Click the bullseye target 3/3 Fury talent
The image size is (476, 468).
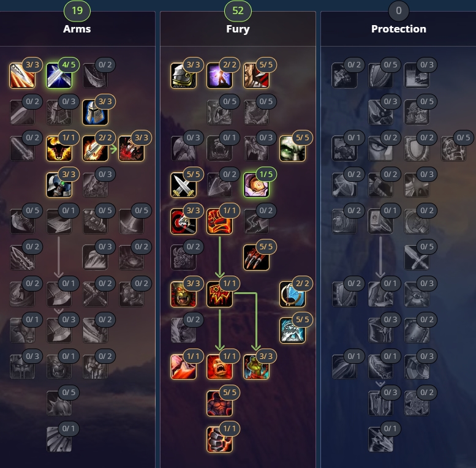(x=183, y=221)
